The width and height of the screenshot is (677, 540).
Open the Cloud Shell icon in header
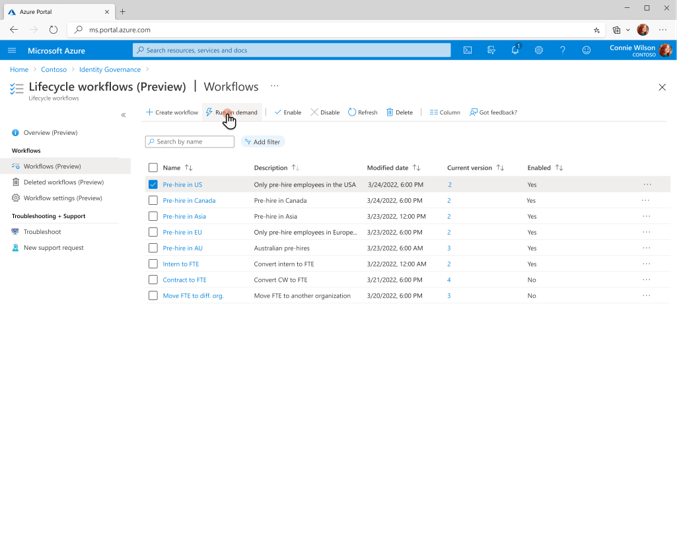click(x=467, y=50)
